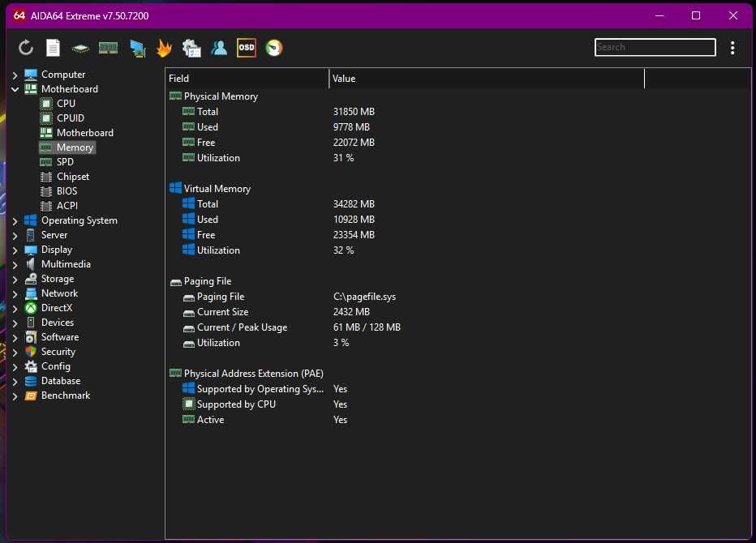
Task: Expand the Display tree node
Action: coord(15,250)
